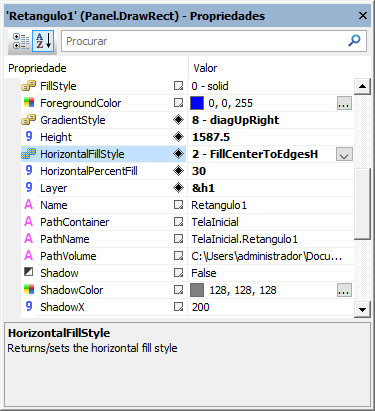Toggle alphabetical sort view
The width and height of the screenshot is (375, 411).
[44, 41]
